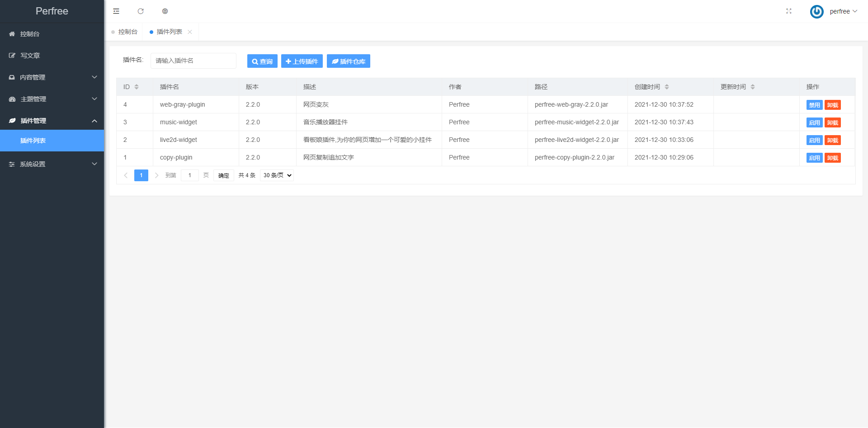868x428 pixels.
Task: Expand the 主题管理 menu
Action: [52, 99]
